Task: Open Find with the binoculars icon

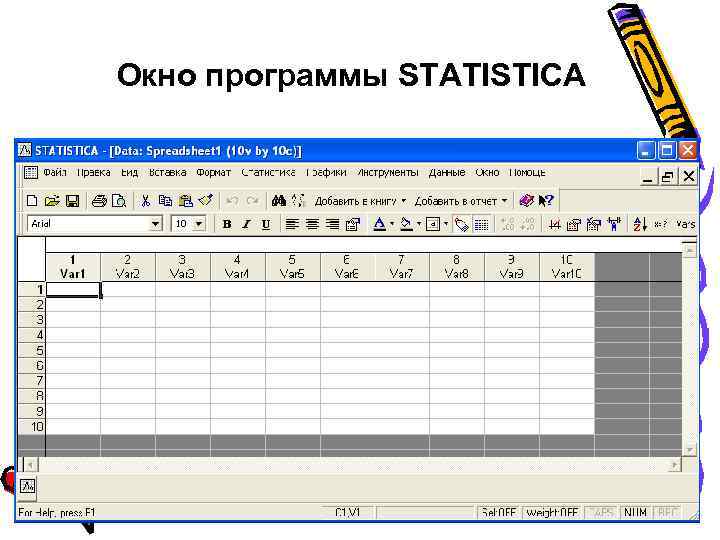Action: 278,201
